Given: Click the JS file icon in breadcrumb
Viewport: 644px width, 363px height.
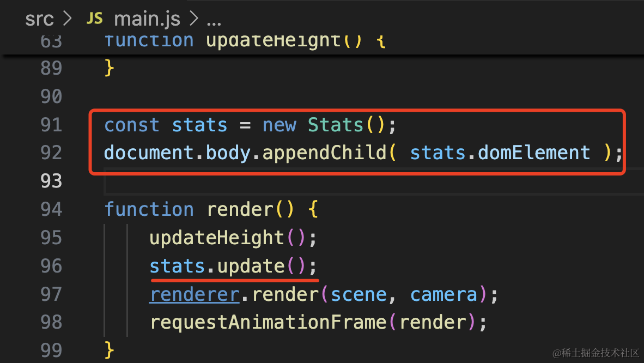Looking at the screenshot, I should [94, 19].
